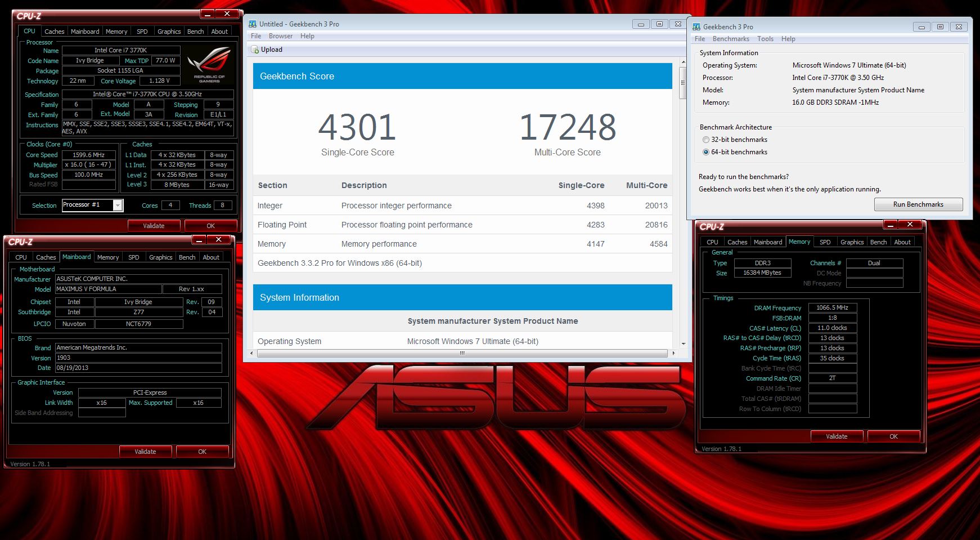Click OK in mainboard CPU-Z window
The height and width of the screenshot is (540, 980).
coord(203,452)
